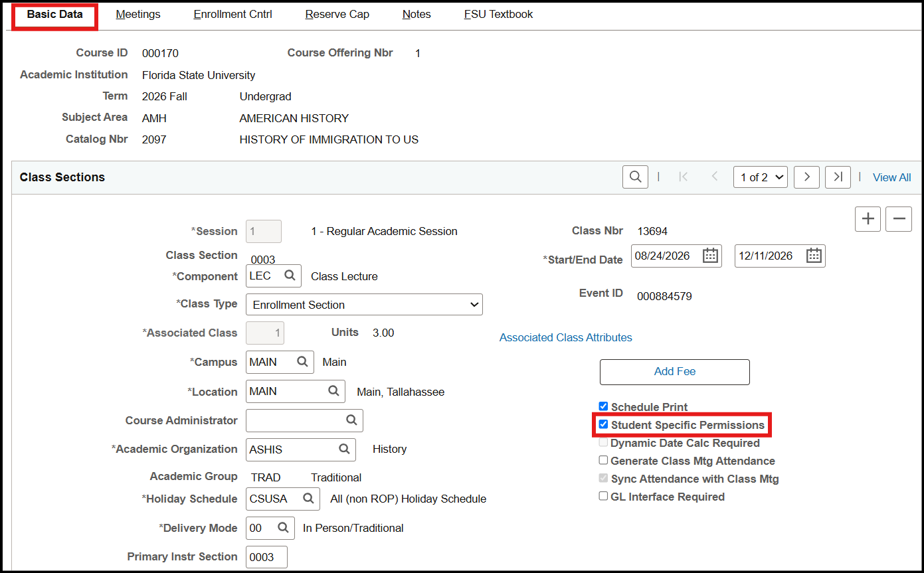Jump to last class section
The width and height of the screenshot is (924, 573).
pos(838,177)
